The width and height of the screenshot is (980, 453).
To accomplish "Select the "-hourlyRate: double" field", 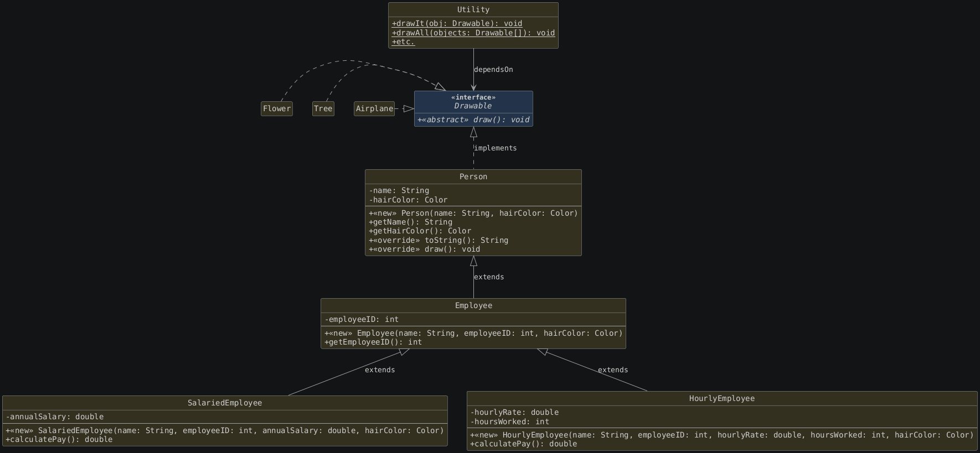I will tap(514, 413).
